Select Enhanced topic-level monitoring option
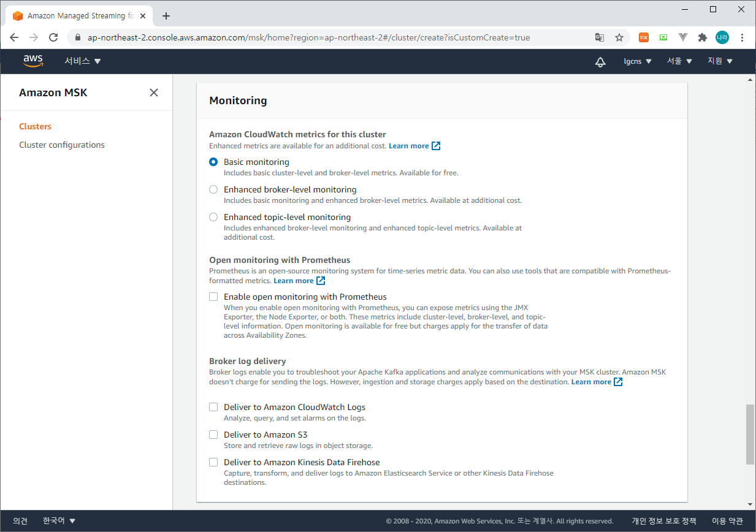 click(x=213, y=217)
